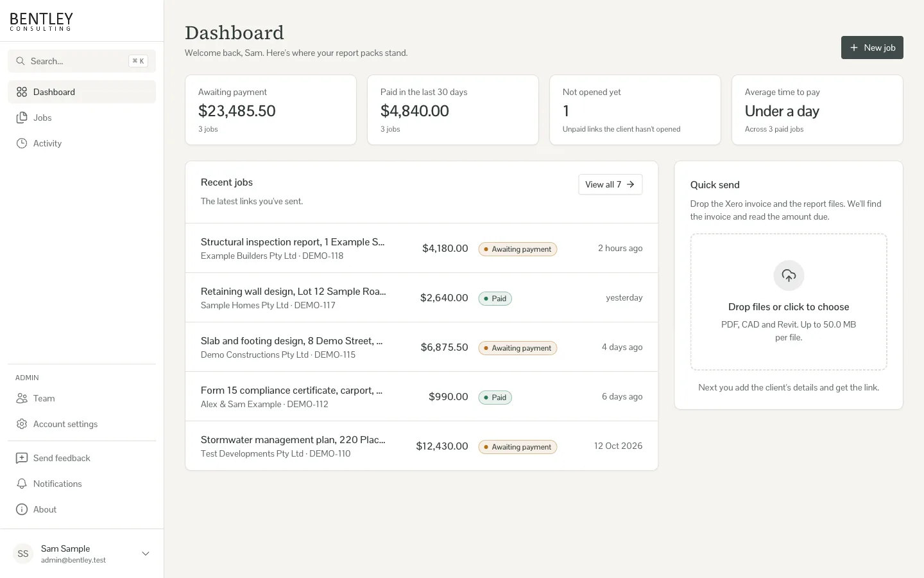Viewport: 924px width, 578px height.
Task: Open Stormwater management plan job DEMO-110
Action: 422,446
